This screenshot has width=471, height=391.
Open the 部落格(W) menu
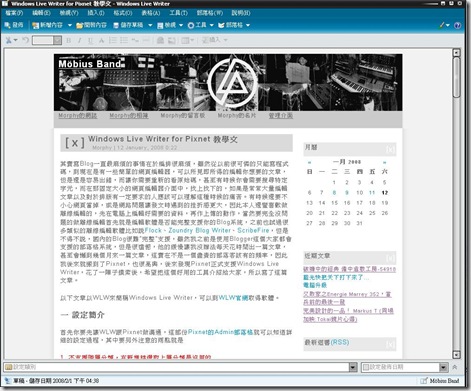[210, 13]
